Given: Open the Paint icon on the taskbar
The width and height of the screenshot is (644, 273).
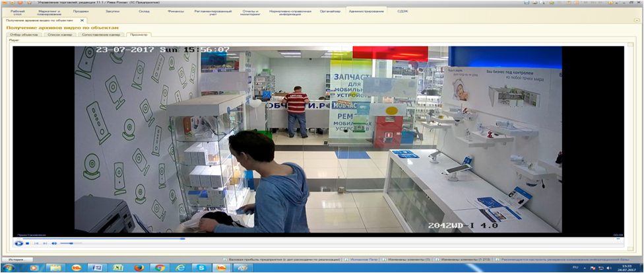Looking at the screenshot, I should point(243,268).
